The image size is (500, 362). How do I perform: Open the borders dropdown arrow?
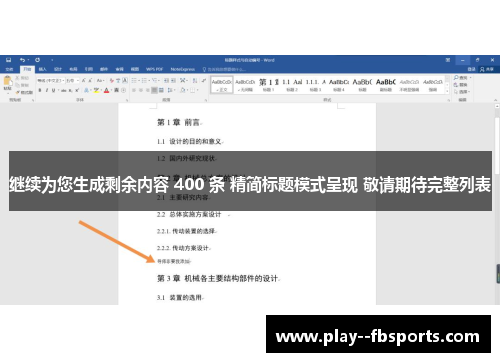(197, 90)
